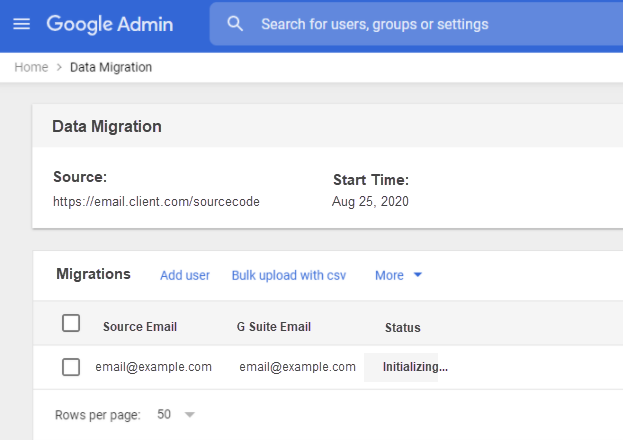Click the Data Migration breadcrumb
Viewport: 623px width, 440px height.
point(111,67)
